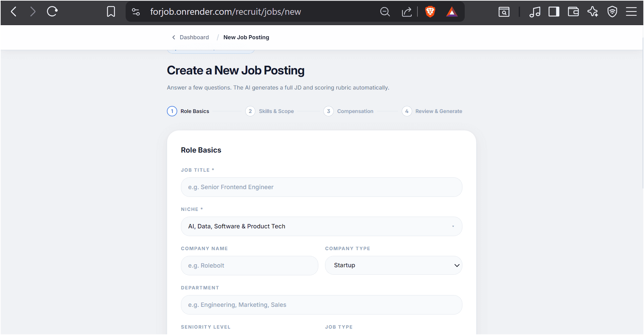644x335 pixels.
Task: Click the SENIORITY LEVEL label
Action: point(206,327)
